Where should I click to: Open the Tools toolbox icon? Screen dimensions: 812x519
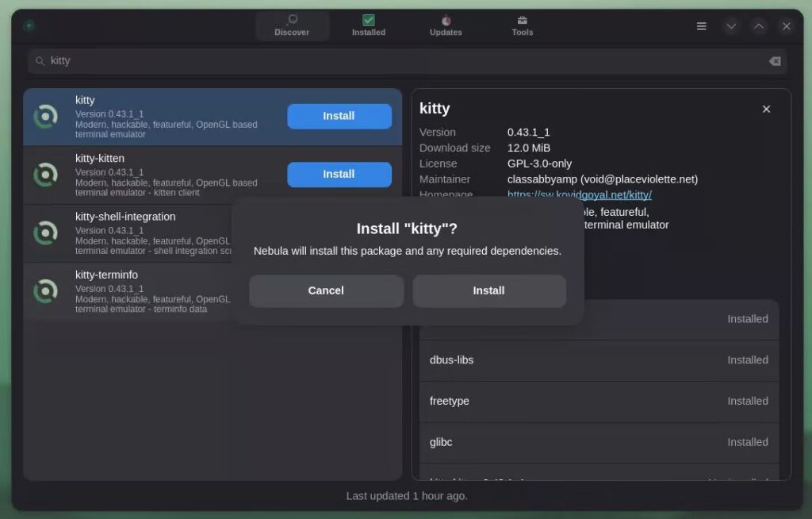522,17
